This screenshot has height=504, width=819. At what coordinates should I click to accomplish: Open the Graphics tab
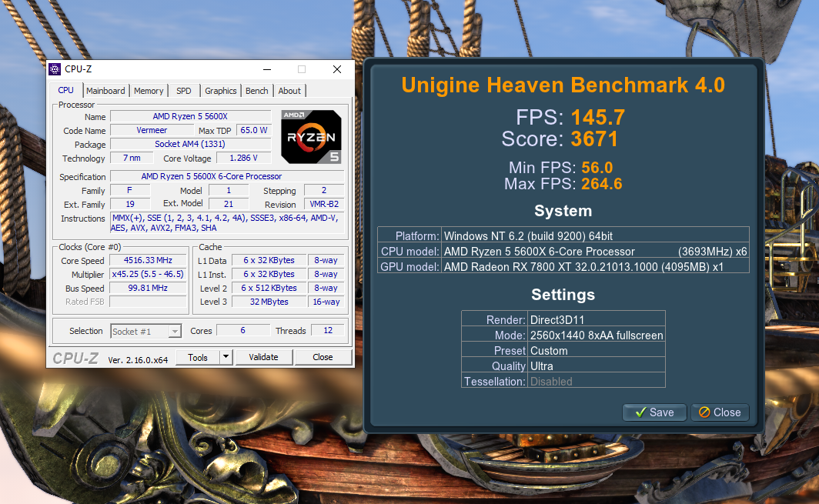220,91
